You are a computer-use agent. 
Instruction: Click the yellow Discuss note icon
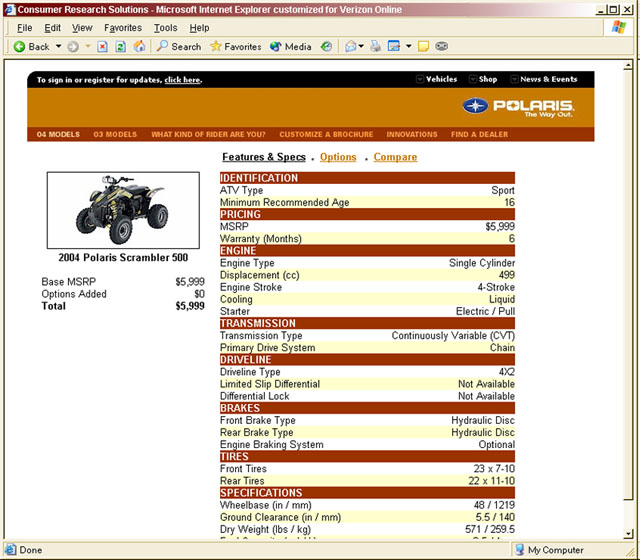pos(423,47)
